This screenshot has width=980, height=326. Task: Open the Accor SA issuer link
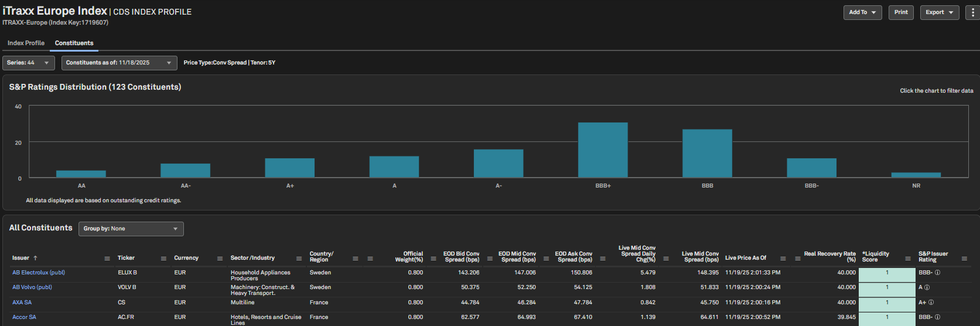24,317
